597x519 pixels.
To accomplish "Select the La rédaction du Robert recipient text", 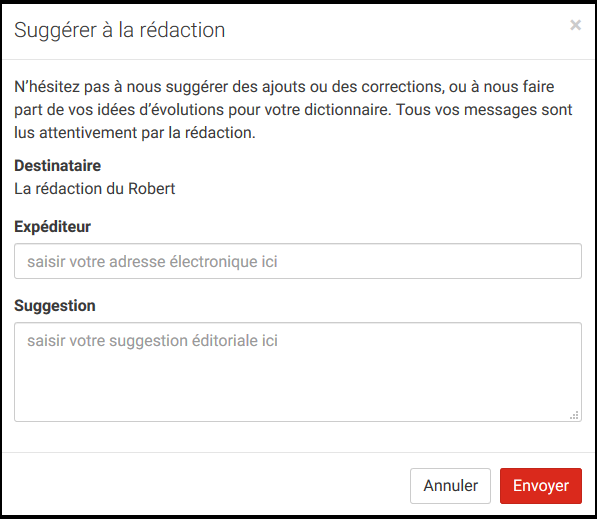I will click(x=94, y=188).
